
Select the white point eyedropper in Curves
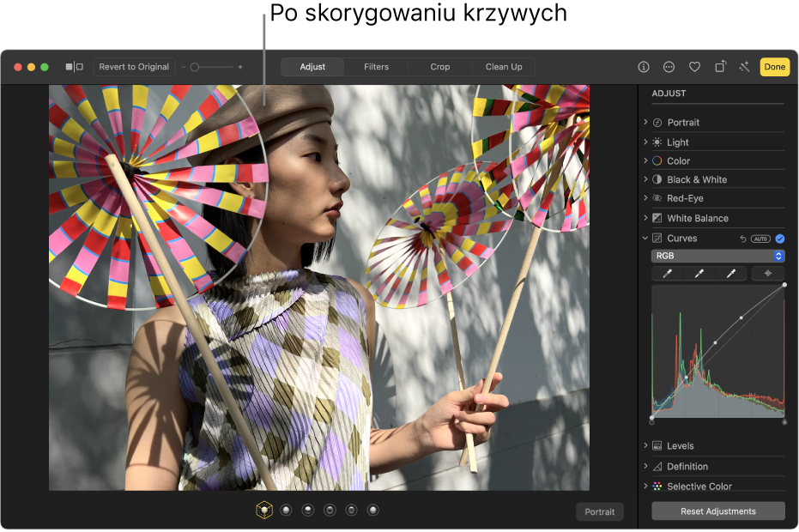pos(731,274)
